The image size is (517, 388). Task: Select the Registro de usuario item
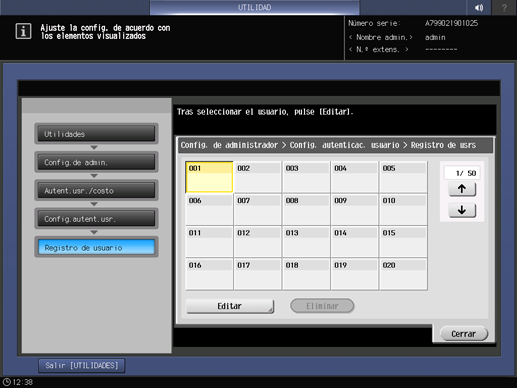pyautogui.click(x=96, y=247)
